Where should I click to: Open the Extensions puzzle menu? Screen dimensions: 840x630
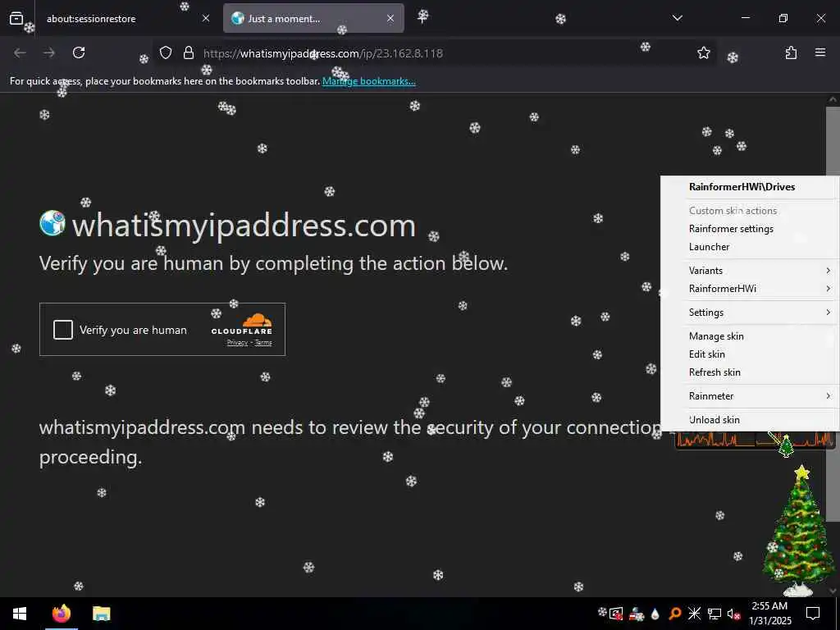791,52
